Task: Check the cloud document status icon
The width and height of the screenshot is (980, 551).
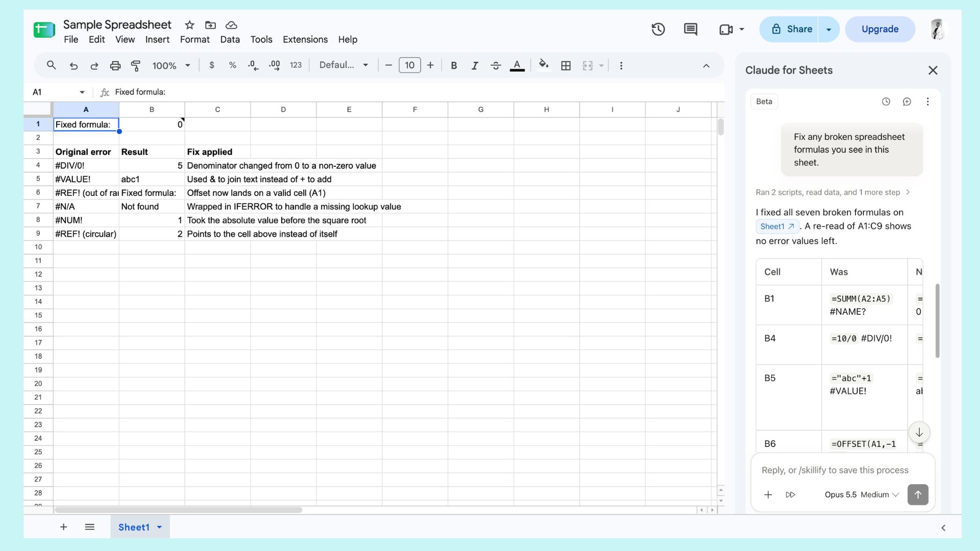Action: tap(231, 25)
